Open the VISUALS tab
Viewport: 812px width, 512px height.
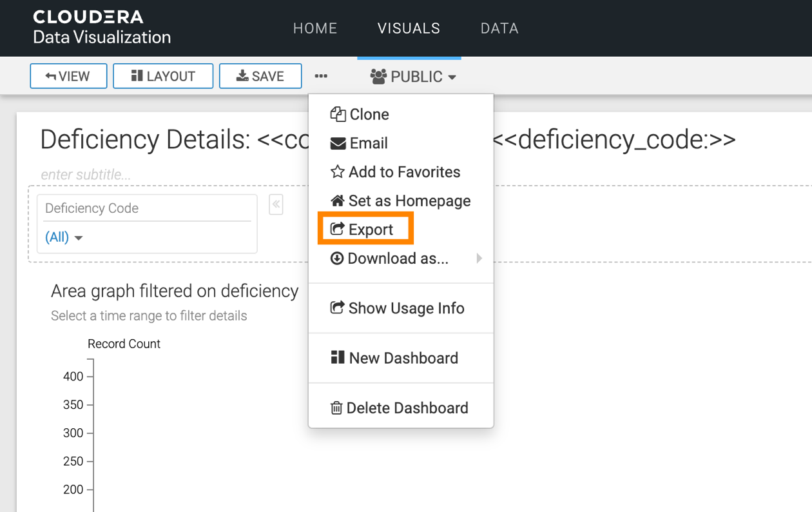pyautogui.click(x=409, y=28)
